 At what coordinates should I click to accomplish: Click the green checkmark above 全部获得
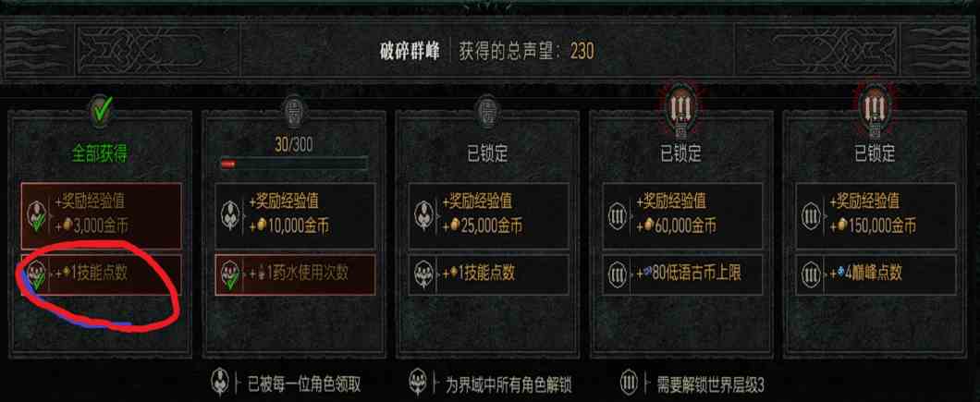pos(100,113)
